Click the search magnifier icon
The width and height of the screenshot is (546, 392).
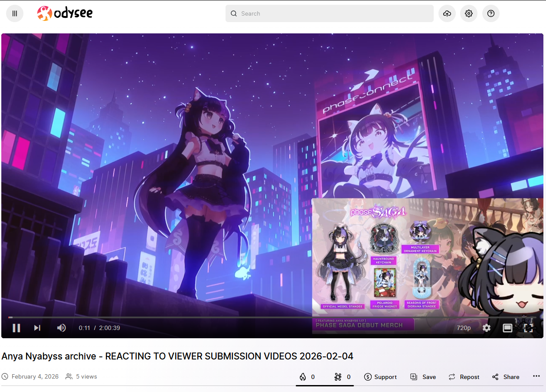[x=234, y=13]
